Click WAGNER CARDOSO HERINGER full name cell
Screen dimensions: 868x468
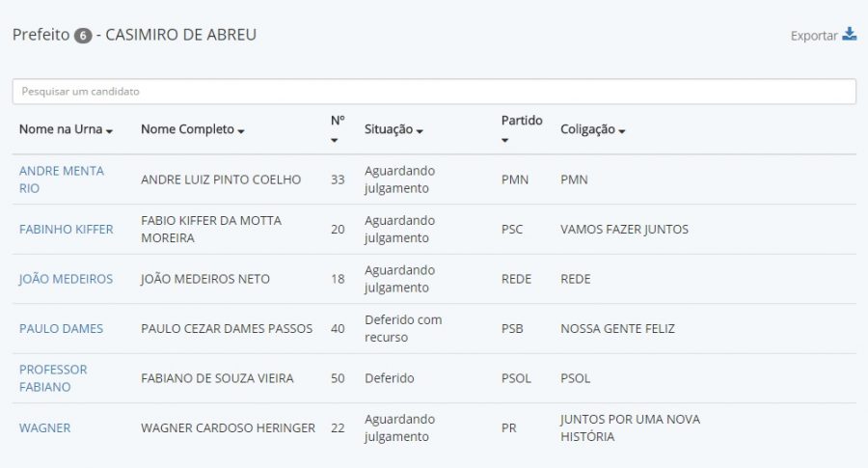228,427
